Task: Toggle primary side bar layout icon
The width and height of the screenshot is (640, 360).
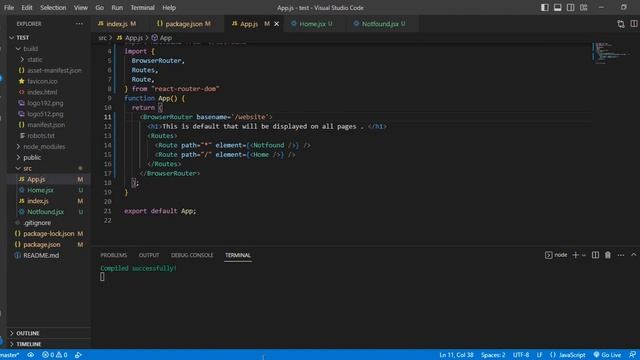Action: tap(544, 7)
